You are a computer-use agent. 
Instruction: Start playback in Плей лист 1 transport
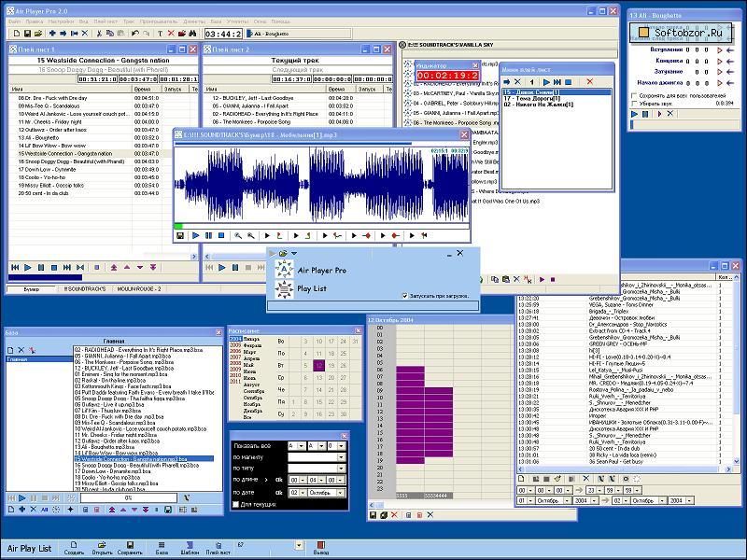pyautogui.click(x=28, y=268)
